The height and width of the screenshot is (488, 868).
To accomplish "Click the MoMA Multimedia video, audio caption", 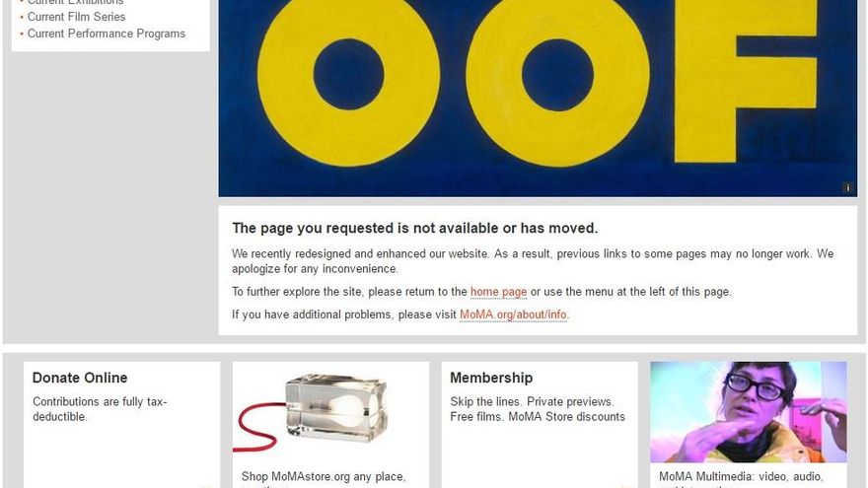I will (x=741, y=477).
